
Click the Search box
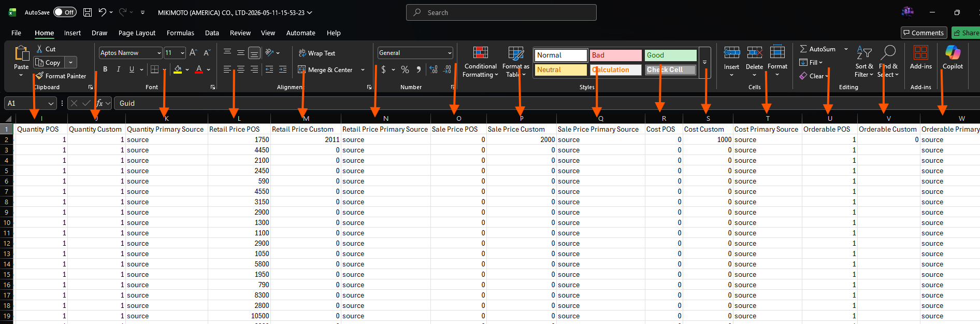pyautogui.click(x=501, y=12)
